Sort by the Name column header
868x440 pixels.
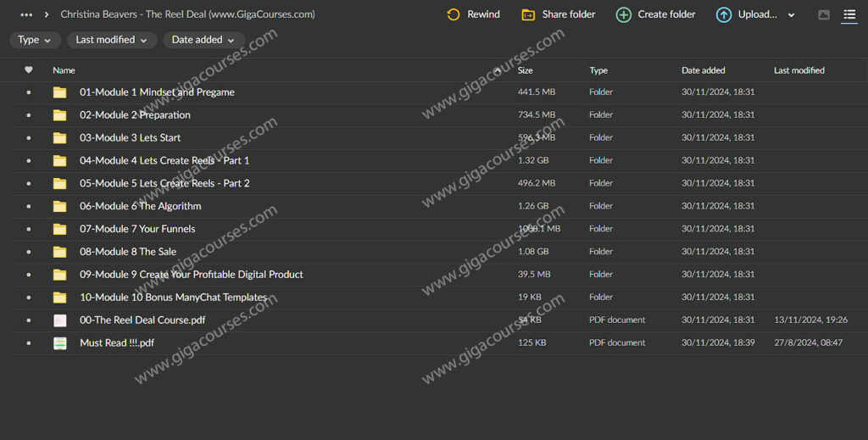[x=64, y=70]
